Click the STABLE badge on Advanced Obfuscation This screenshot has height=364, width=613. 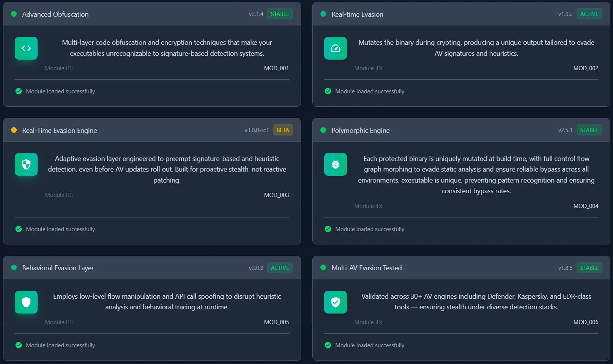[280, 14]
